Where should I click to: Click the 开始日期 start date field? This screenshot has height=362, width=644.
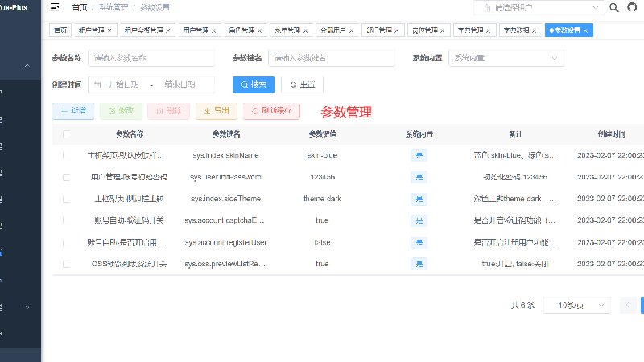pyautogui.click(x=124, y=84)
